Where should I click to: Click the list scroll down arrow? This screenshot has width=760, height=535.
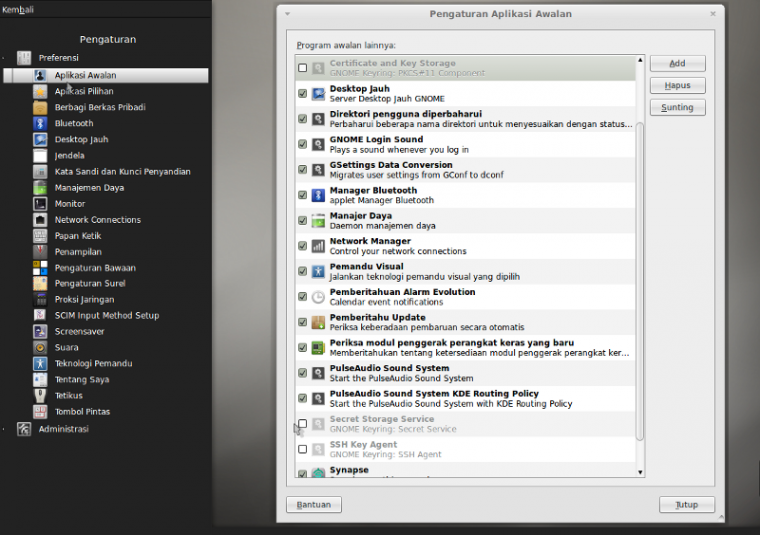[x=640, y=472]
